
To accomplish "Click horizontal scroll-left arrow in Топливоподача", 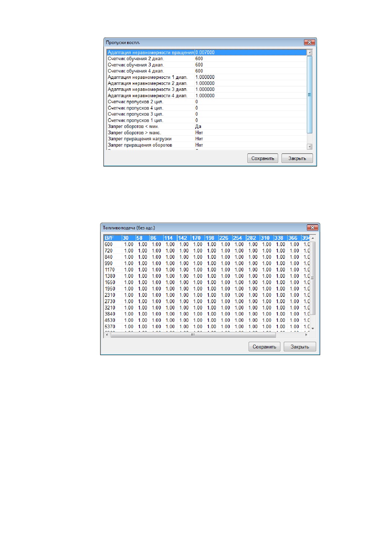I will point(107,335).
